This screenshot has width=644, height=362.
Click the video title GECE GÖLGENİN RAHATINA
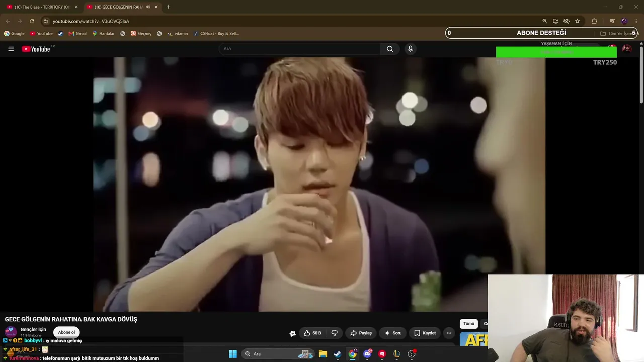click(71, 319)
